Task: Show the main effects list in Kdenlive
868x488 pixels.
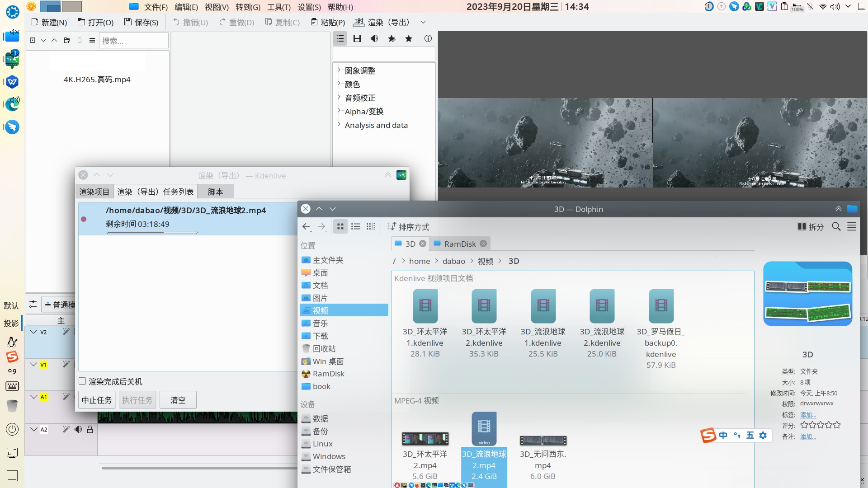Action: (x=340, y=39)
